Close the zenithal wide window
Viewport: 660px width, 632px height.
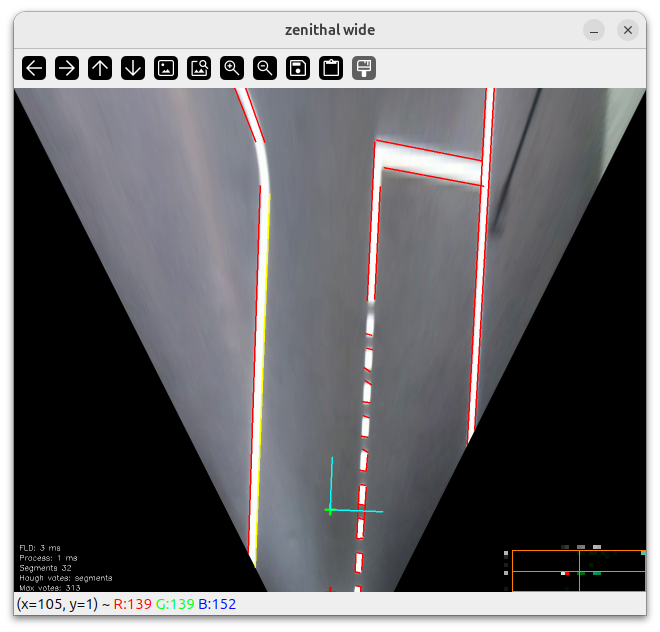[628, 30]
